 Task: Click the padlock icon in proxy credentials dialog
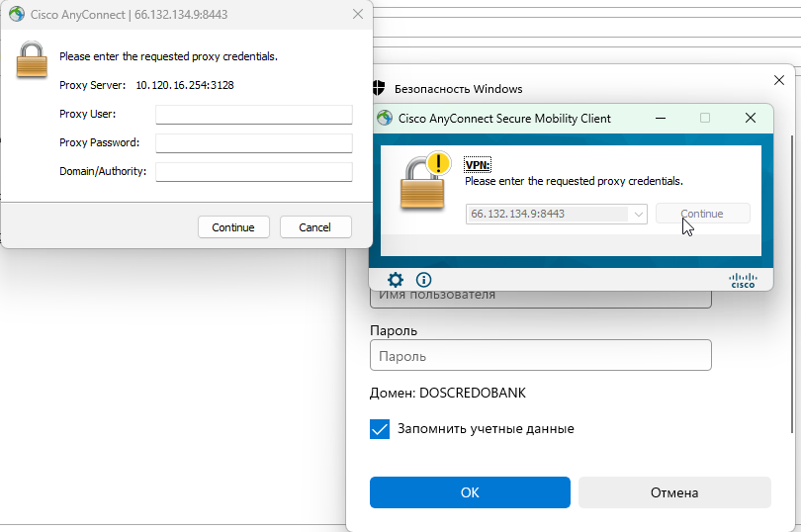pyautogui.click(x=32, y=59)
